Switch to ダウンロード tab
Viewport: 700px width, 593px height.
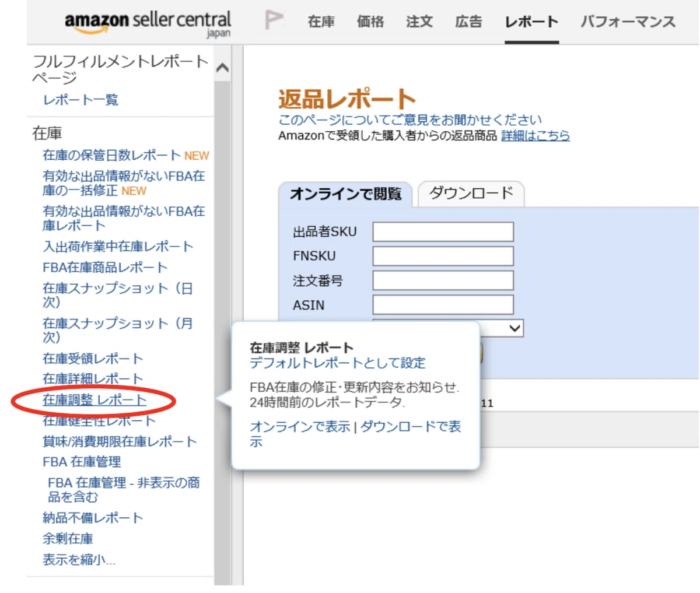471,193
